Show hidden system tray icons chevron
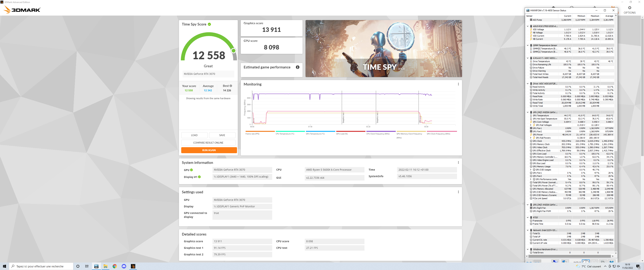Screen dimensions: 644x270 605,266
